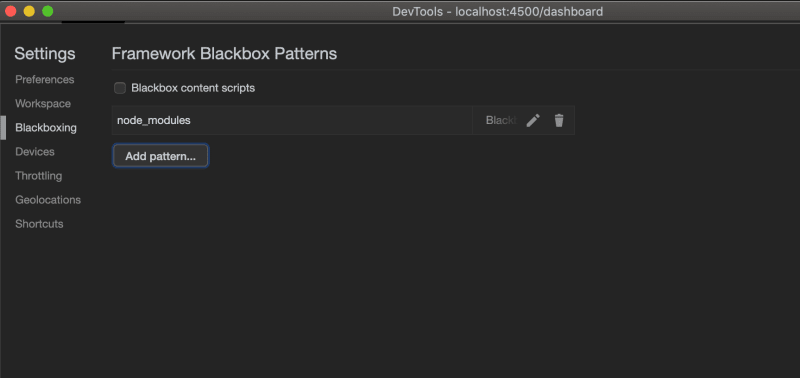800x378 pixels.
Task: Switch to the Workspace settings tab
Action: (43, 104)
